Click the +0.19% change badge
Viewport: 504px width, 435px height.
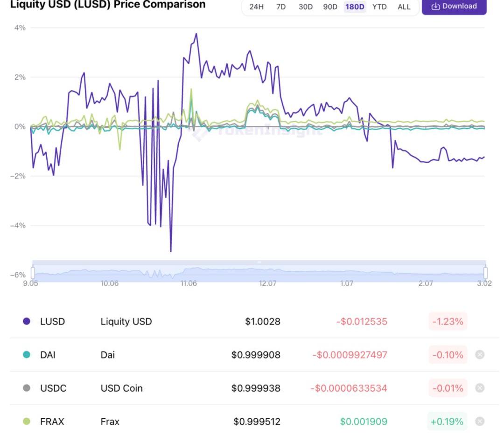click(447, 421)
